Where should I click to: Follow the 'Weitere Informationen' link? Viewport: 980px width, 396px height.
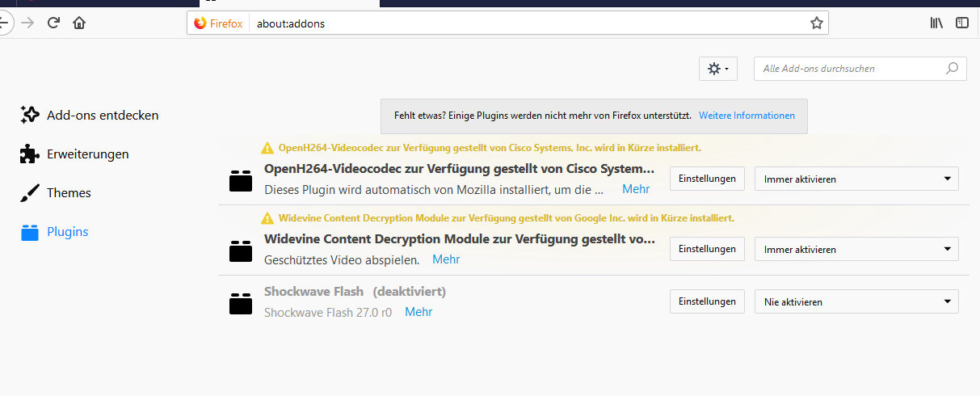click(747, 116)
